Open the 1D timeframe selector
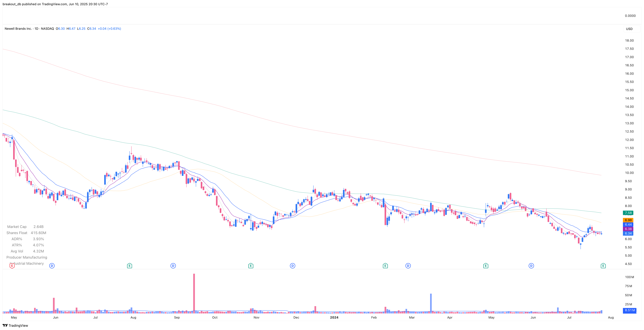 click(37, 29)
